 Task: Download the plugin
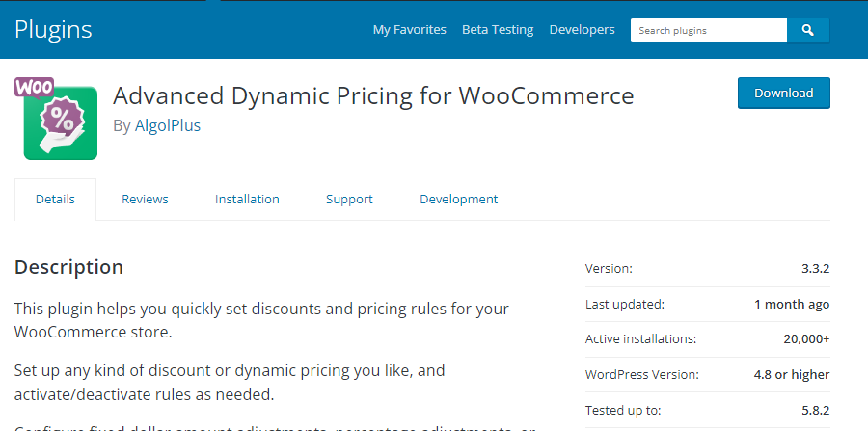tap(784, 93)
